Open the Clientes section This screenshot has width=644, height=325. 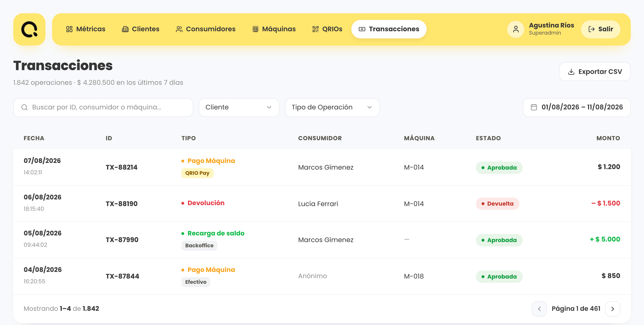point(140,29)
